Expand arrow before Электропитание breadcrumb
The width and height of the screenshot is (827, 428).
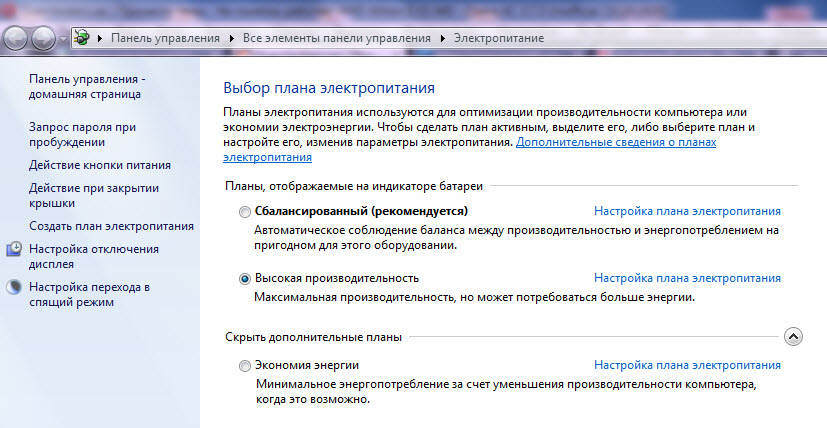pyautogui.click(x=443, y=39)
